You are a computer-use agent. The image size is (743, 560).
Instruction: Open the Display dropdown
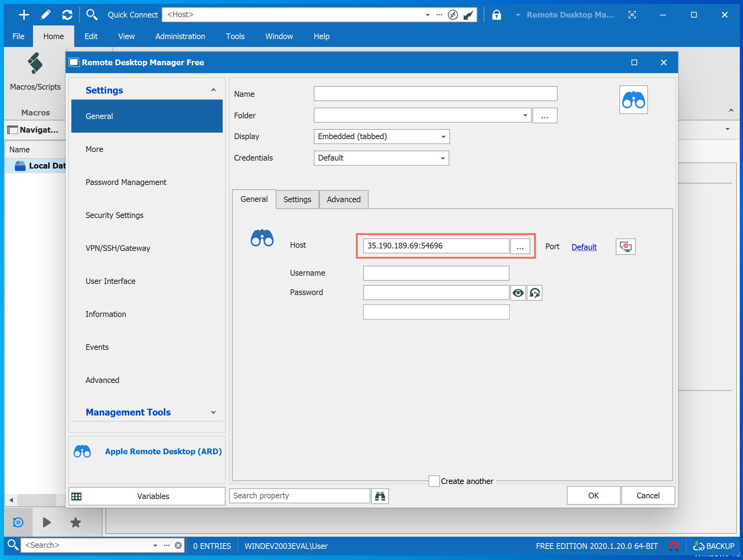[382, 137]
